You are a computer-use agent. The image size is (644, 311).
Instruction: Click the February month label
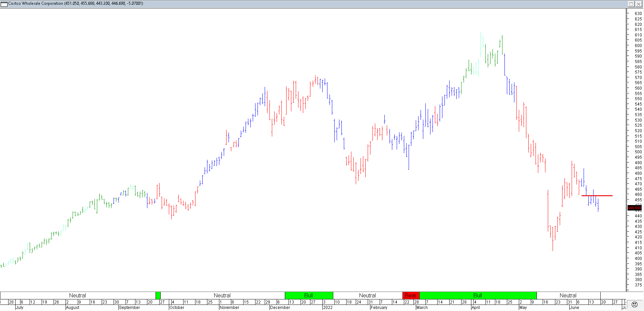[x=379, y=307]
